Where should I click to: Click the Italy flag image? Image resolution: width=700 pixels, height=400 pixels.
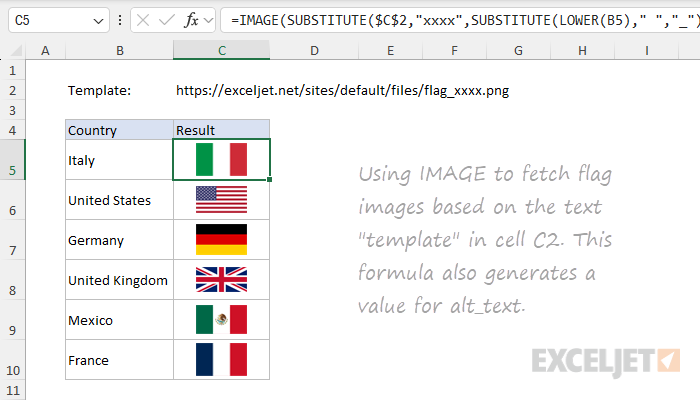pos(221,159)
